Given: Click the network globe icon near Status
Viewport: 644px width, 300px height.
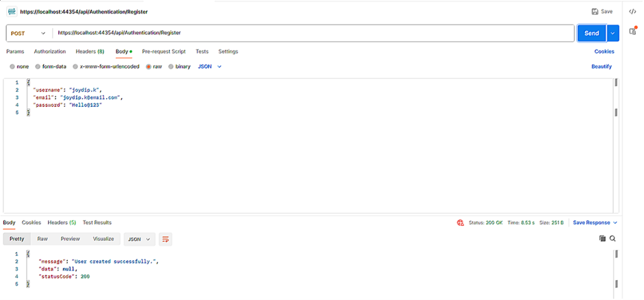Looking at the screenshot, I should click(460, 223).
